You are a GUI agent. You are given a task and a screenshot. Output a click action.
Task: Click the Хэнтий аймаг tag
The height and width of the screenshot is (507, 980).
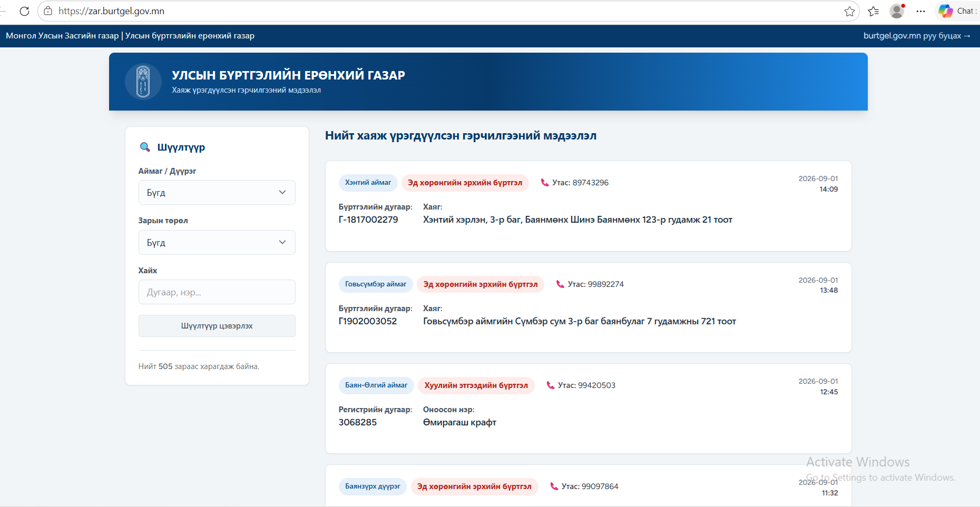(368, 183)
